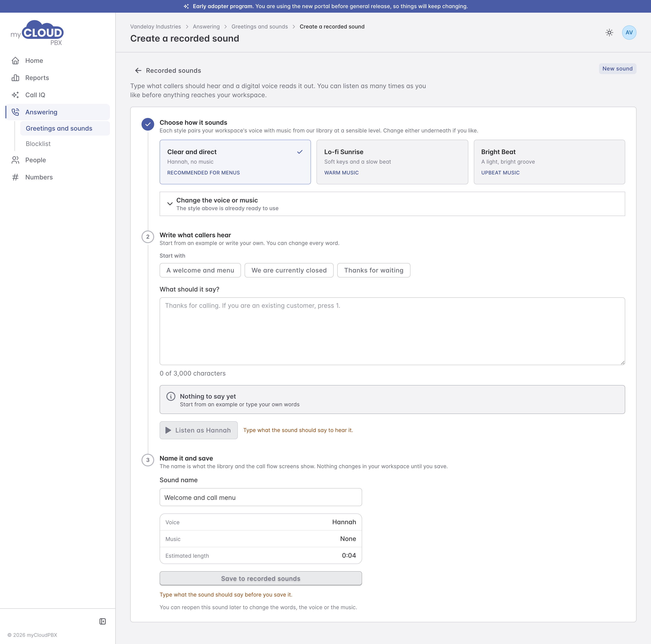
Task: Open the Reports section
Action: pos(58,78)
